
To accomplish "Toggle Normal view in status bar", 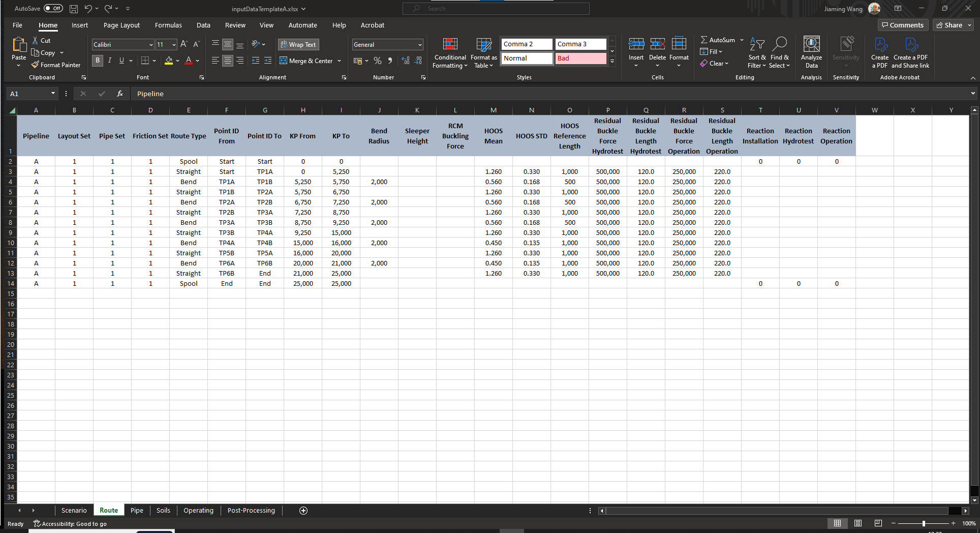I will (x=838, y=523).
